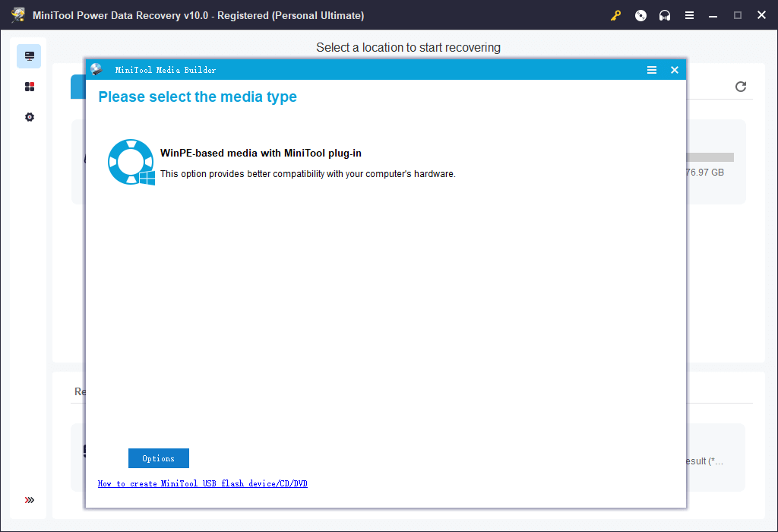Click the WinPE lifebuoy media icon
778x532 pixels.
pyautogui.click(x=131, y=162)
